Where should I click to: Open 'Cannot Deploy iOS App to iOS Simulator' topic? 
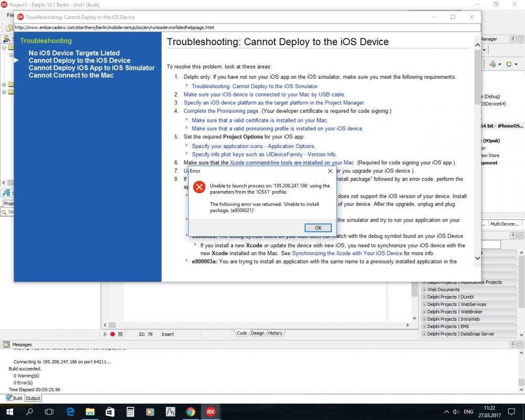(91, 68)
